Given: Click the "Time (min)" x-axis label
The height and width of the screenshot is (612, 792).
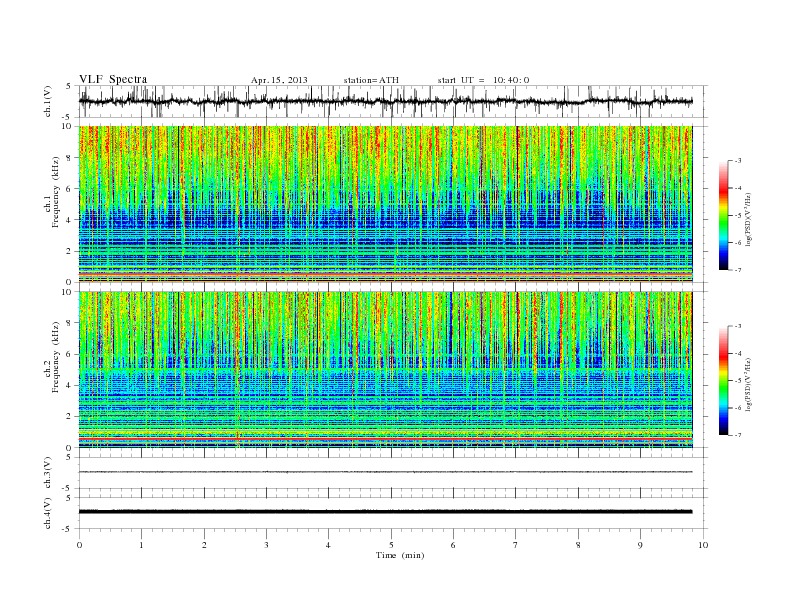Looking at the screenshot, I should 400,555.
